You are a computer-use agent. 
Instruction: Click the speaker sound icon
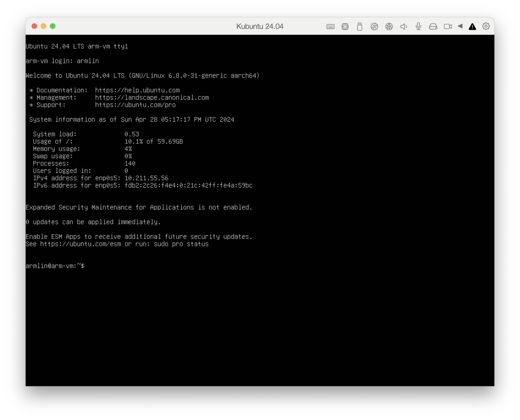coord(403,26)
